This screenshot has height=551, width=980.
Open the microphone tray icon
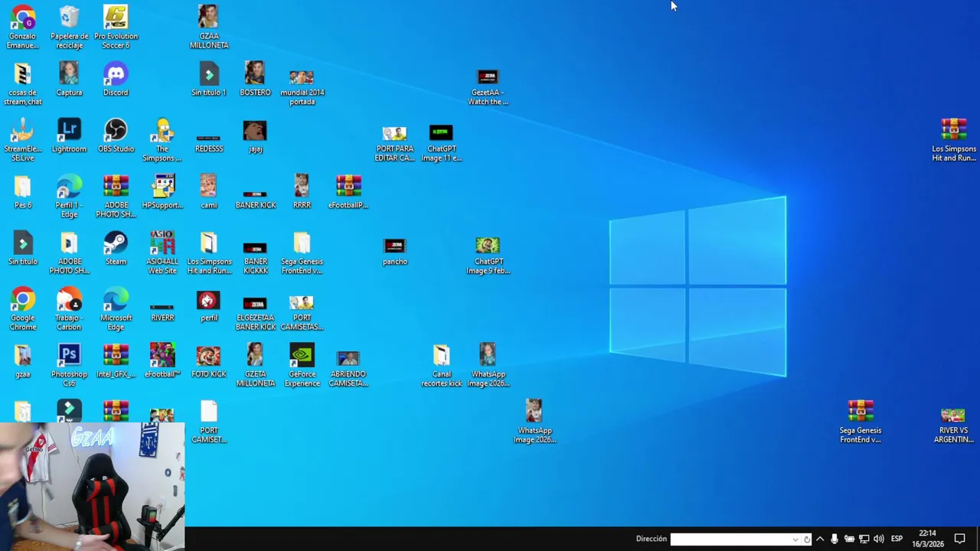835,539
